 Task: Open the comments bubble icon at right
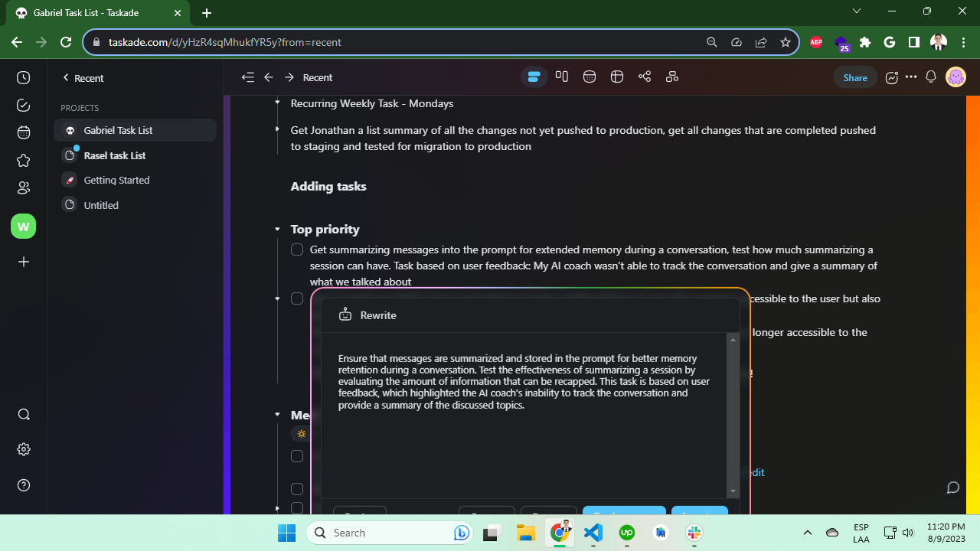click(x=953, y=487)
